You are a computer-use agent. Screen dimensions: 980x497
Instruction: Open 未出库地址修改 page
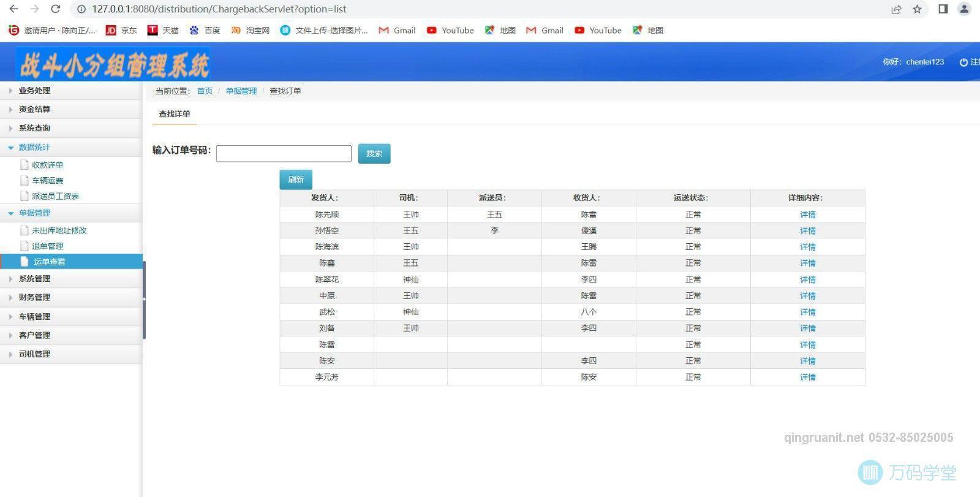(x=59, y=230)
